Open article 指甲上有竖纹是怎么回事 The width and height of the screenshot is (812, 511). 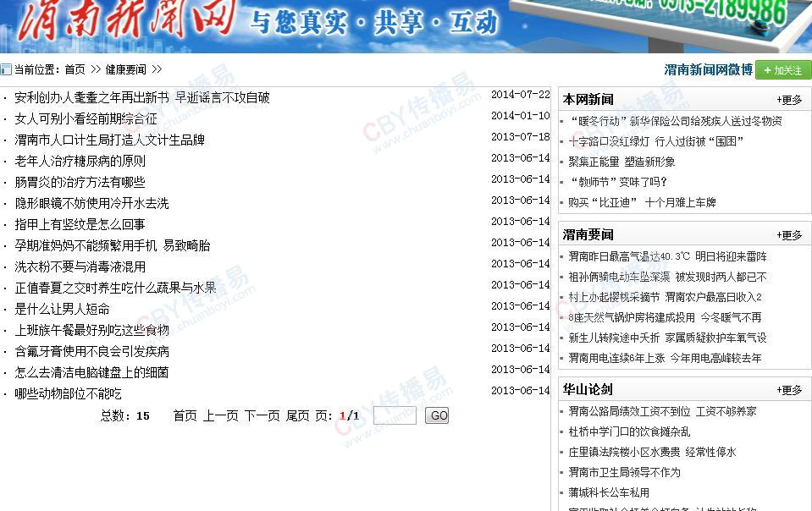tap(80, 224)
